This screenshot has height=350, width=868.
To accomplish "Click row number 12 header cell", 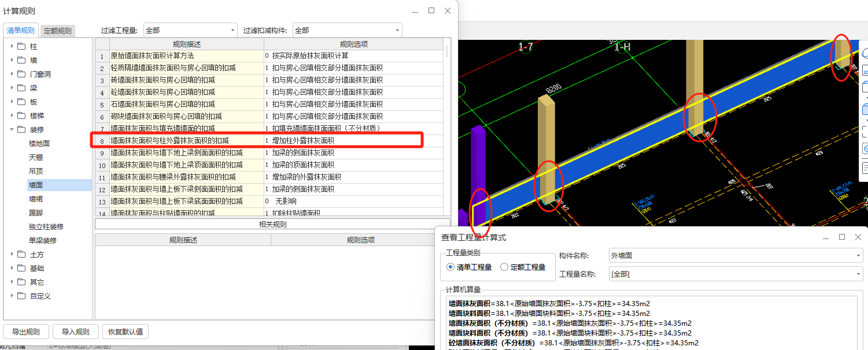I will pos(102,189).
